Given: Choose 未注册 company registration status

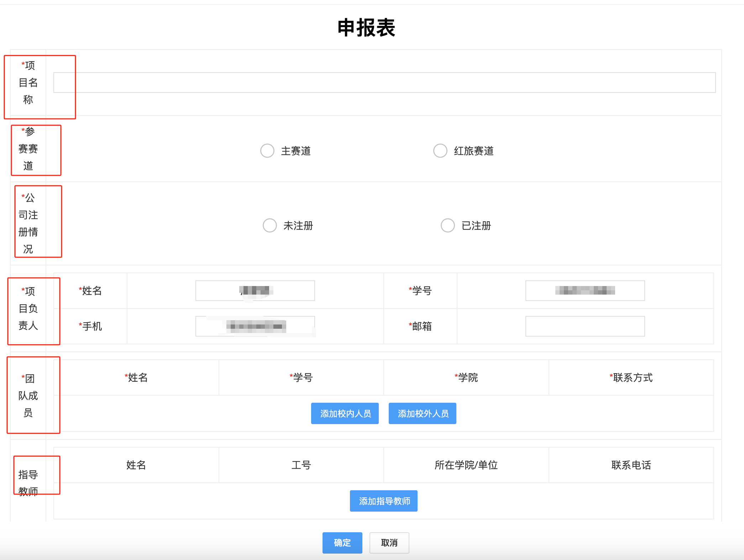Looking at the screenshot, I should coord(269,226).
